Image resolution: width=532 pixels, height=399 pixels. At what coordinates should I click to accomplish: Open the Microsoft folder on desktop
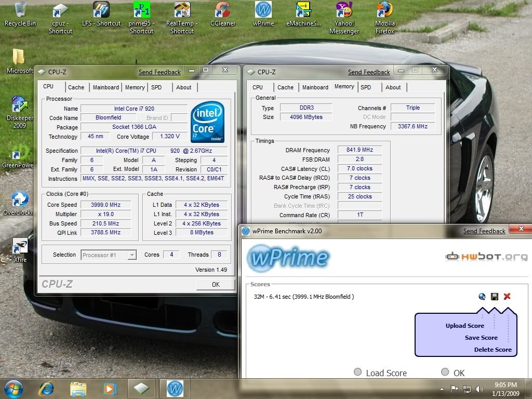19,61
